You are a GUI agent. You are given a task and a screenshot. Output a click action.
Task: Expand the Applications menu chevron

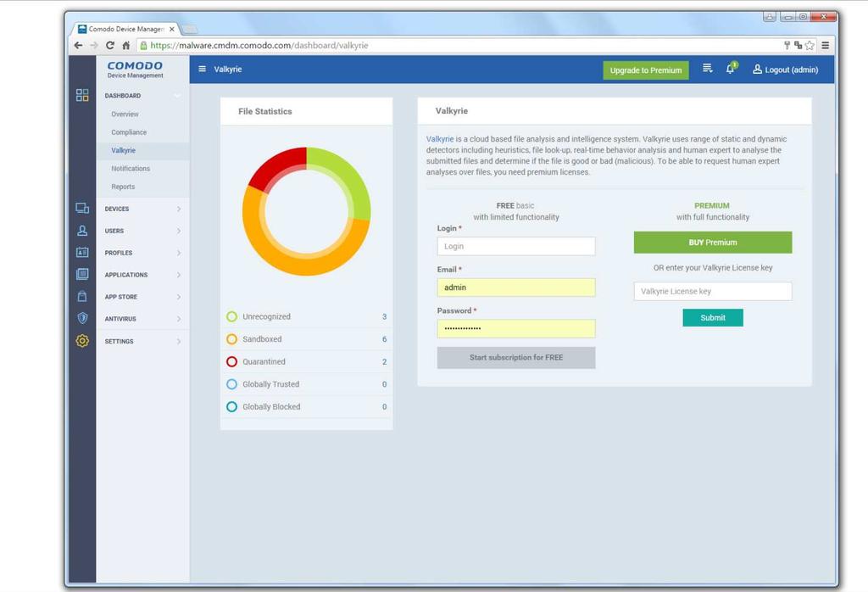pyautogui.click(x=179, y=275)
